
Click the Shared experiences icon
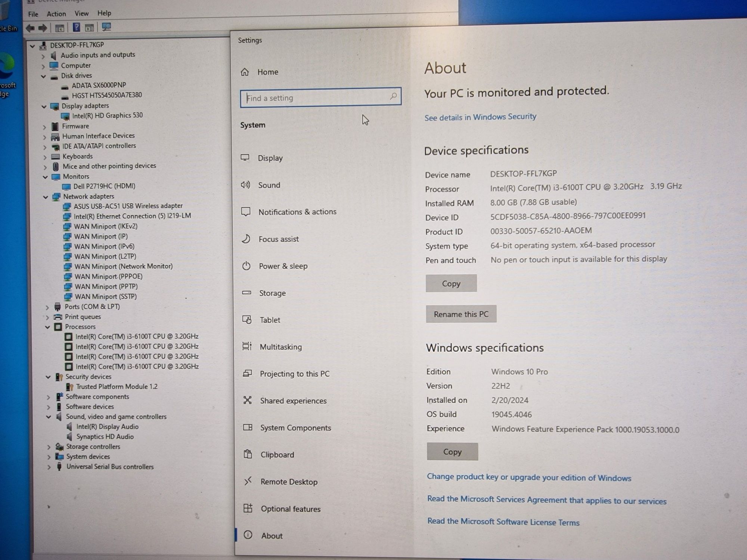point(247,400)
